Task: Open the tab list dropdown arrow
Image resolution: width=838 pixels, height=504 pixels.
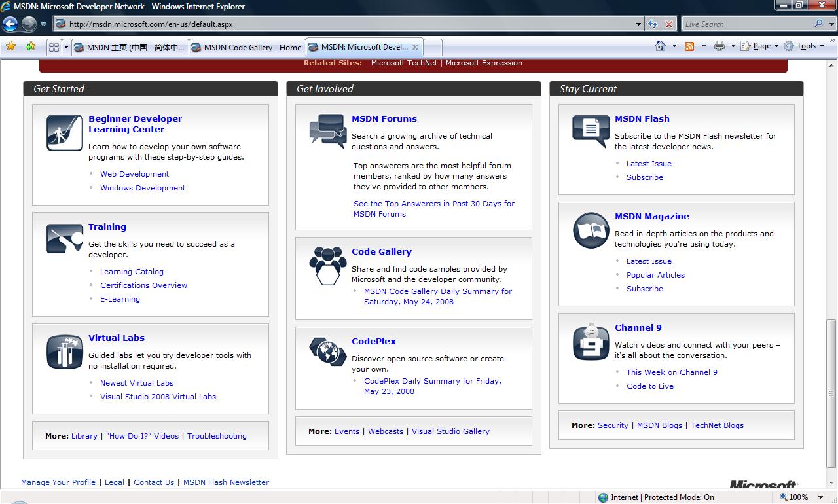Action: click(66, 47)
